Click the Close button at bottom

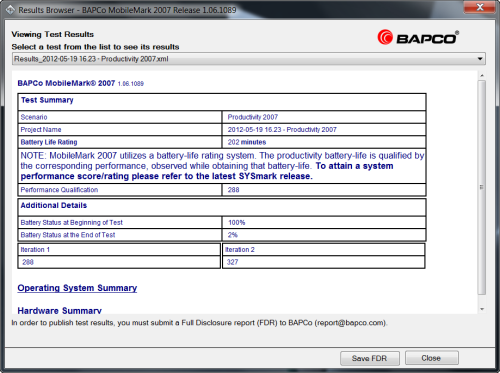[x=432, y=358]
